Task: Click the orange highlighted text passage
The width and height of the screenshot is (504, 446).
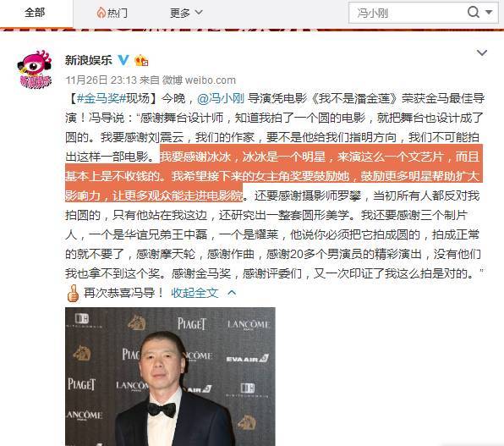Action: coord(273,176)
